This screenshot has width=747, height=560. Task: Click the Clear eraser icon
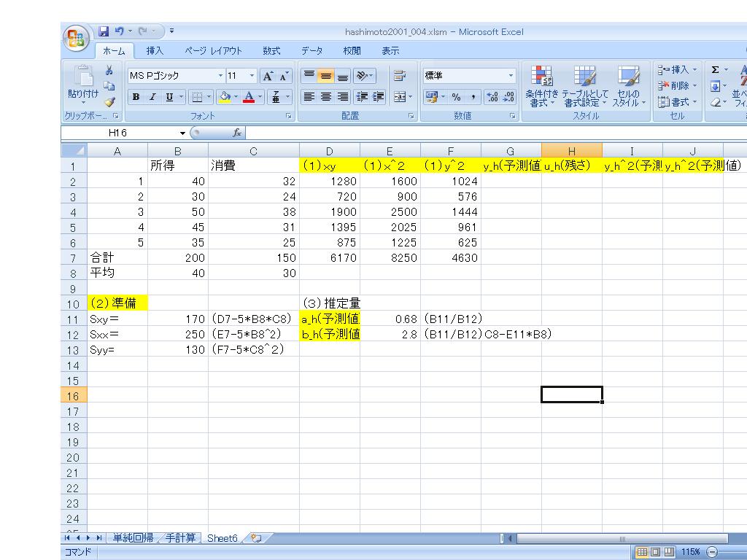pos(715,102)
